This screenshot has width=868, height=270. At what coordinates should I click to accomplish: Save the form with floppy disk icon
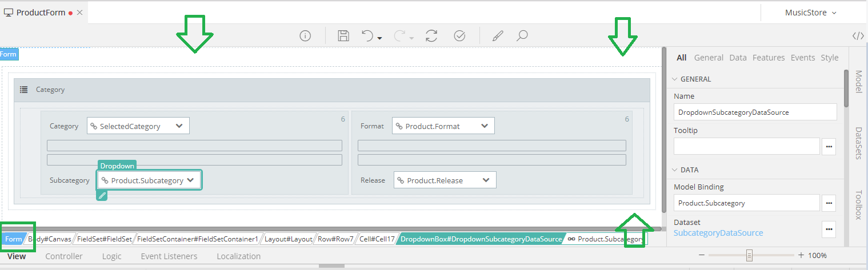(x=343, y=36)
